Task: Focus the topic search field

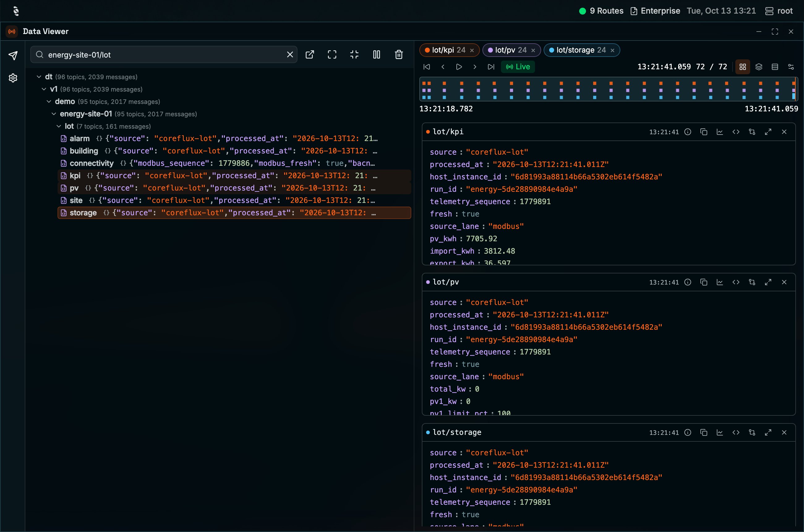Action: (165, 55)
